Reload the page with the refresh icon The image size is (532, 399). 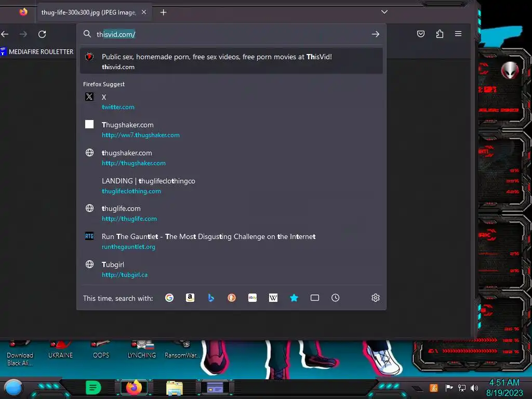42,34
